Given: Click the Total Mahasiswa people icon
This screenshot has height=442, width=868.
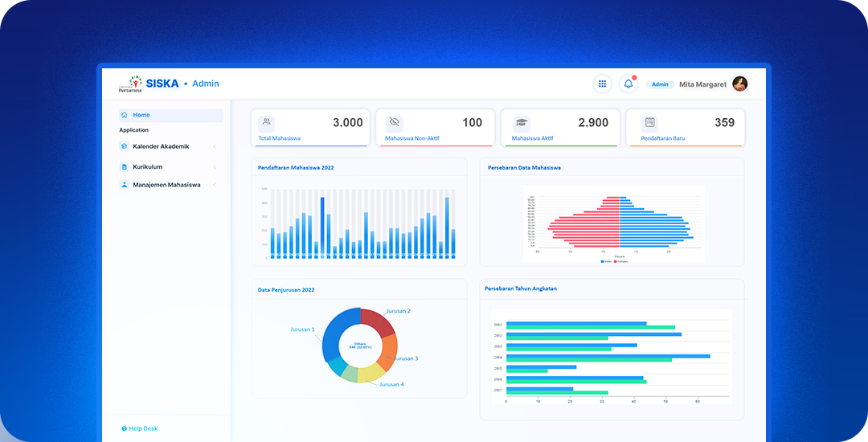Looking at the screenshot, I should (x=266, y=123).
